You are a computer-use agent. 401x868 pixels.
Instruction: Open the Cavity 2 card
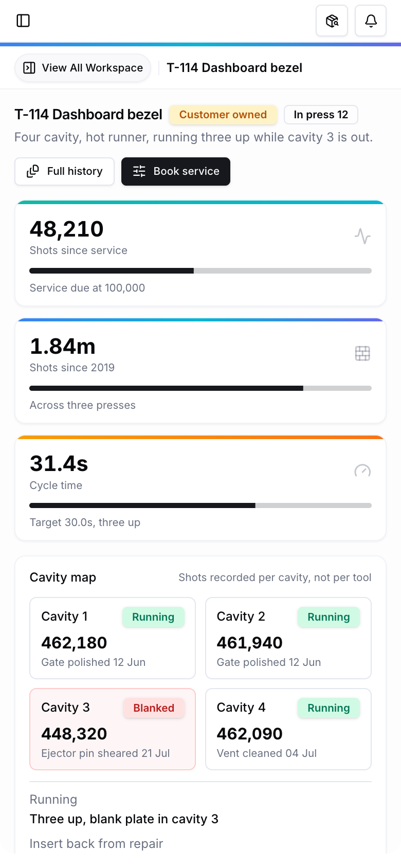(288, 638)
